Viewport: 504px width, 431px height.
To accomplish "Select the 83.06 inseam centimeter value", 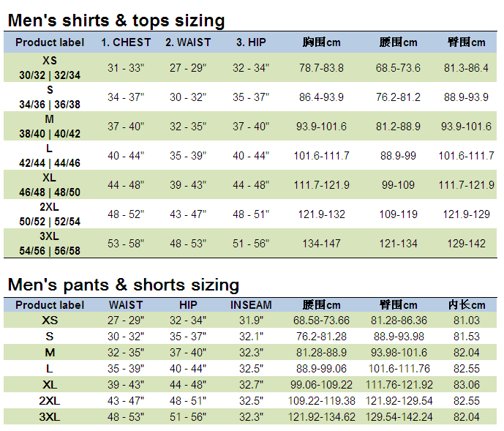I will [467, 385].
